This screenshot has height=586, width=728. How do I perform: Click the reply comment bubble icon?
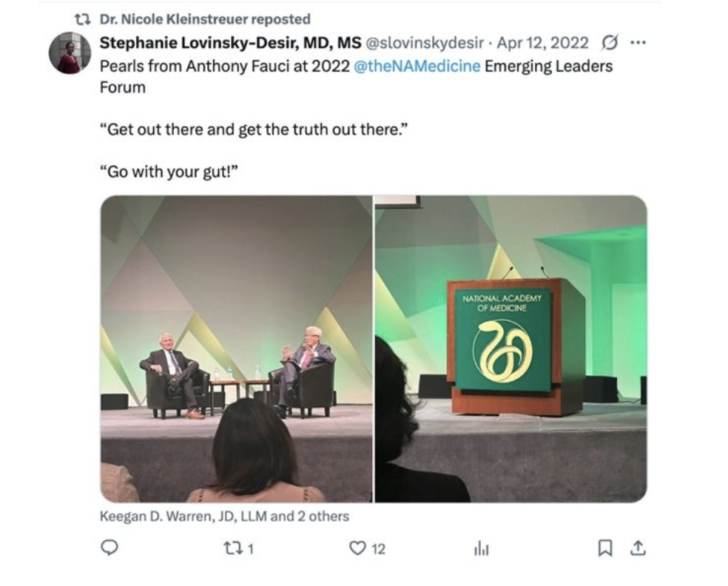(109, 548)
